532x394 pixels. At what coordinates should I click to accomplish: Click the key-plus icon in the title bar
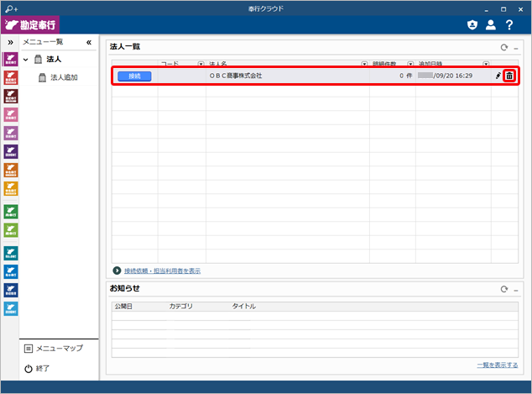click(x=12, y=9)
